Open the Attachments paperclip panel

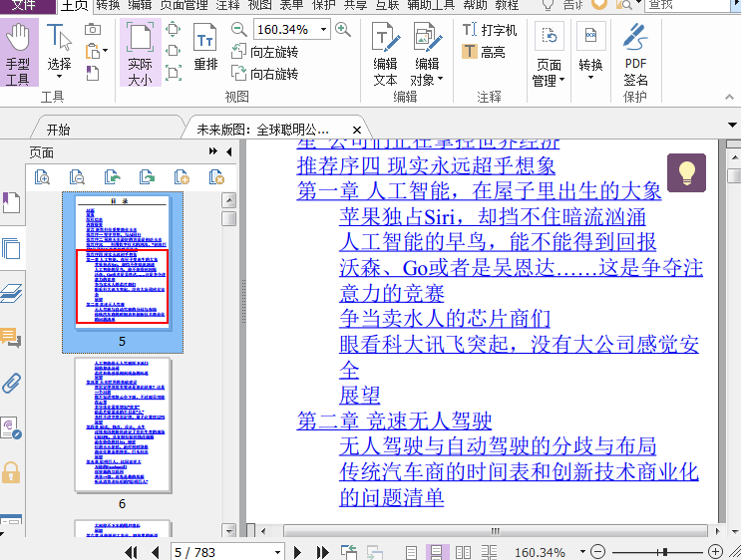click(x=11, y=383)
